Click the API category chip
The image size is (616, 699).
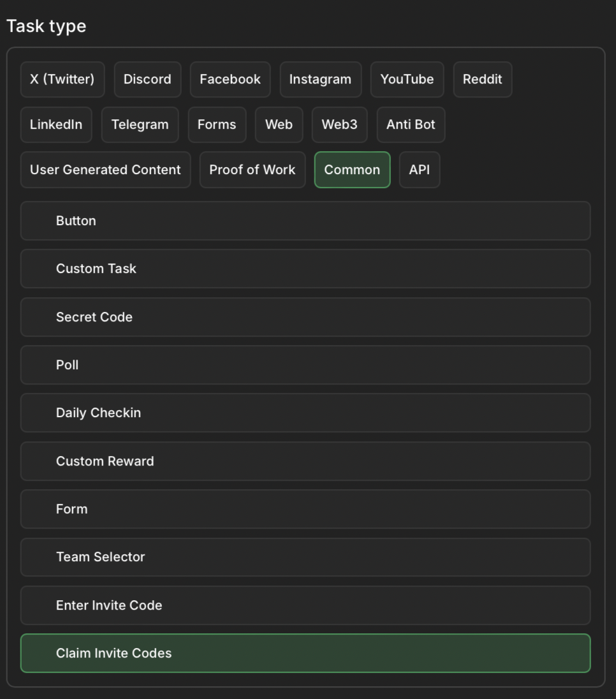419,170
